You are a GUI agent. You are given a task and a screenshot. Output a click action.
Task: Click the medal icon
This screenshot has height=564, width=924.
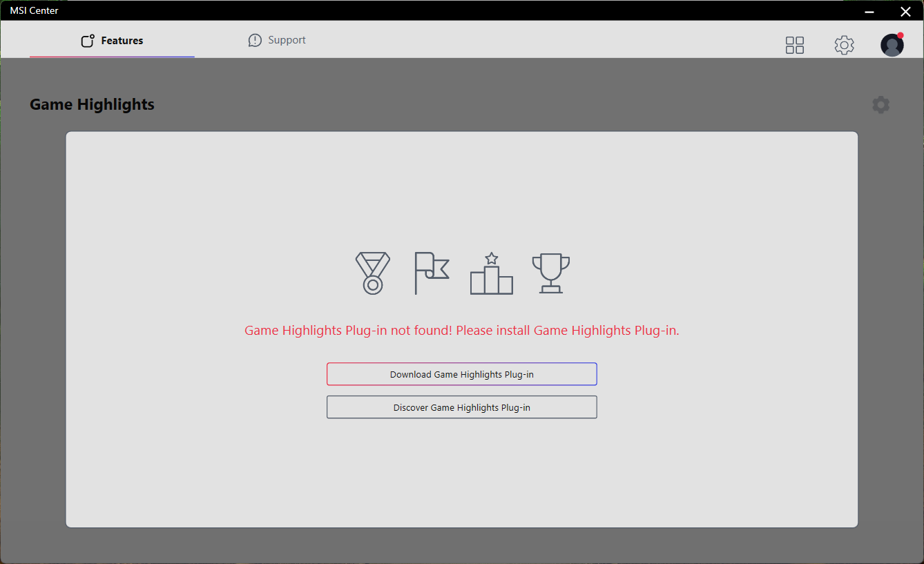tap(373, 273)
